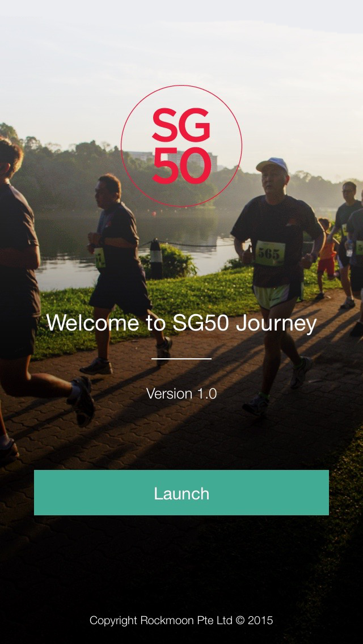
Task: Click the red 50 numerals in the logo
Action: [x=181, y=166]
